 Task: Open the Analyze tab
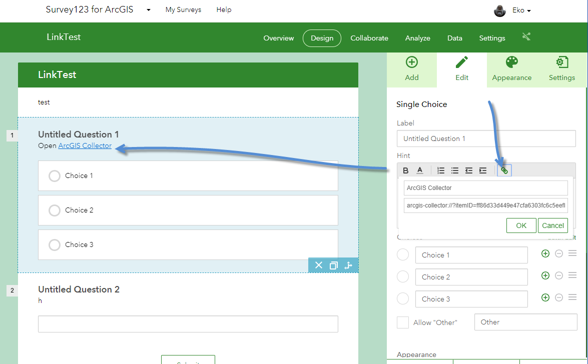[x=417, y=38]
